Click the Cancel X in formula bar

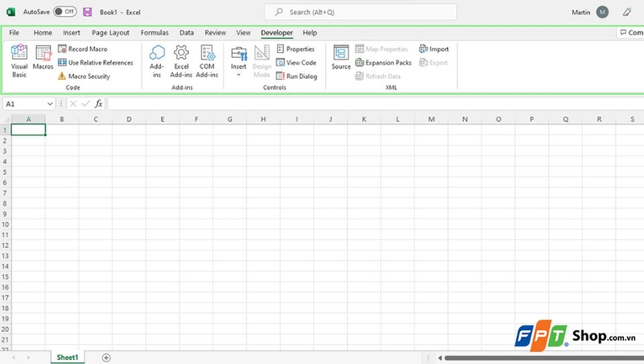tap(73, 104)
